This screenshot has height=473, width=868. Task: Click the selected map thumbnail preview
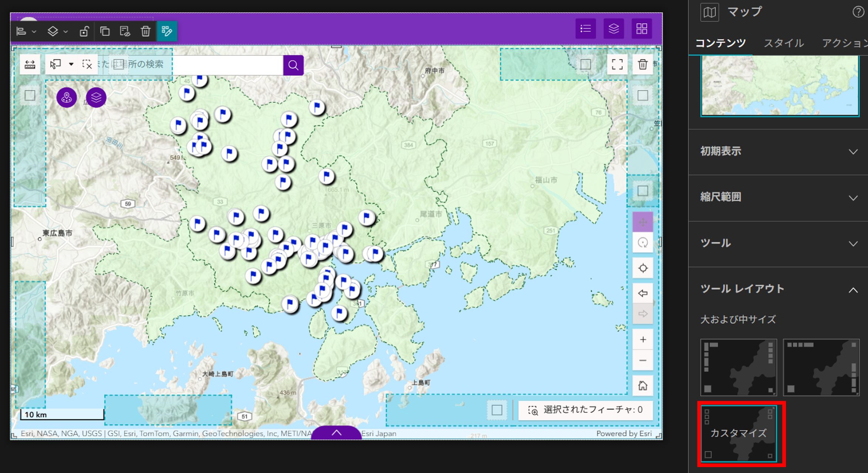(x=780, y=86)
